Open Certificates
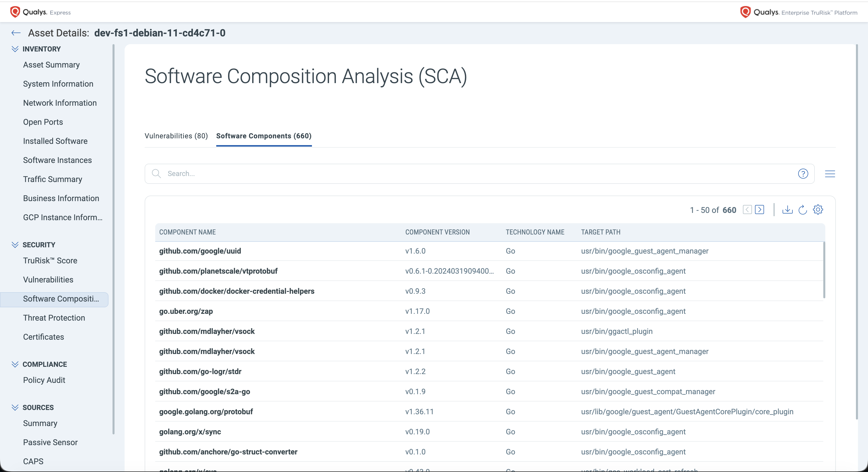 43,337
